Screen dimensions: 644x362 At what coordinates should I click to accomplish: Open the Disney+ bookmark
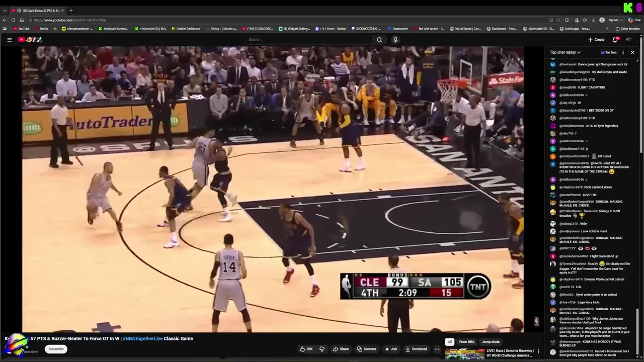click(221, 29)
